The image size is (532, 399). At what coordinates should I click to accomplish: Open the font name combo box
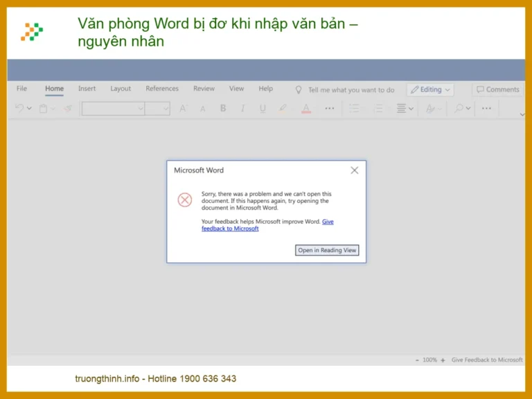pos(113,109)
